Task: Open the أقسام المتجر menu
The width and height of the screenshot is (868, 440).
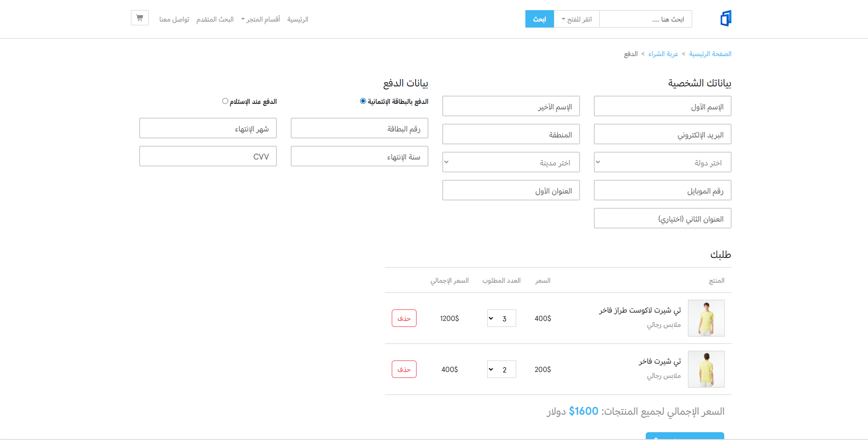Action: tap(260, 19)
